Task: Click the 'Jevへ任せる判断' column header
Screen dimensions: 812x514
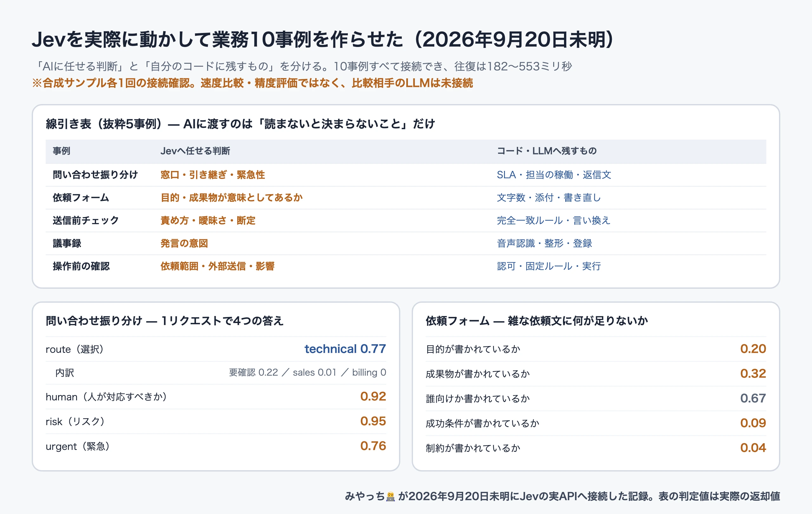Action: click(195, 151)
